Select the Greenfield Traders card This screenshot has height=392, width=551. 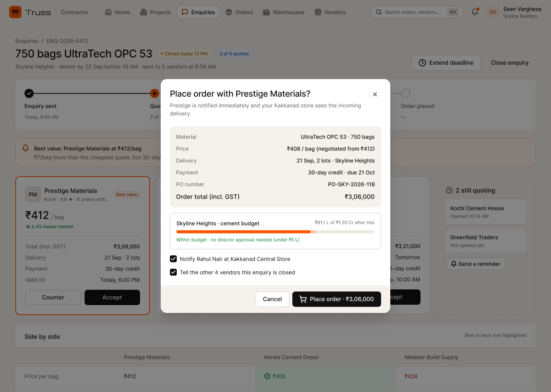[x=486, y=241]
